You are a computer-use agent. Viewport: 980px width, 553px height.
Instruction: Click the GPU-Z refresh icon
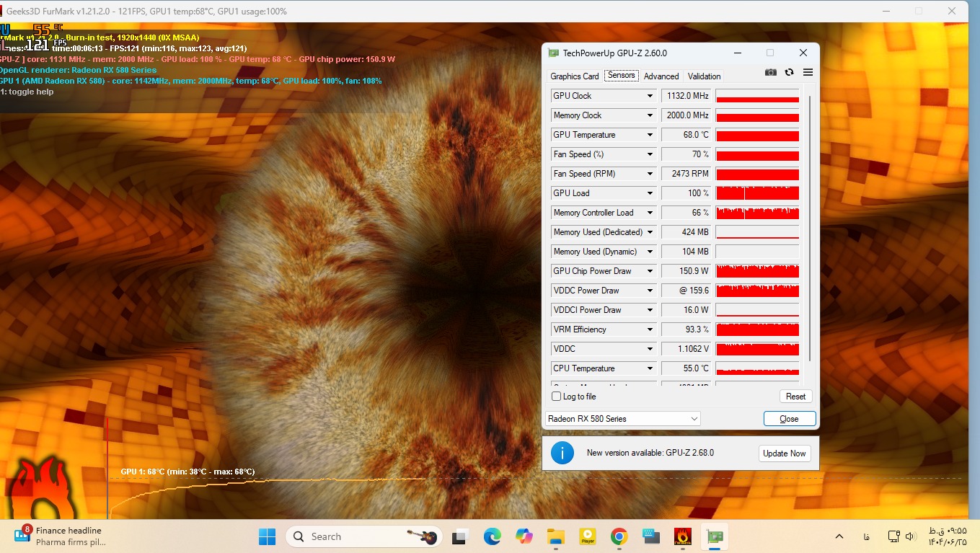(789, 73)
